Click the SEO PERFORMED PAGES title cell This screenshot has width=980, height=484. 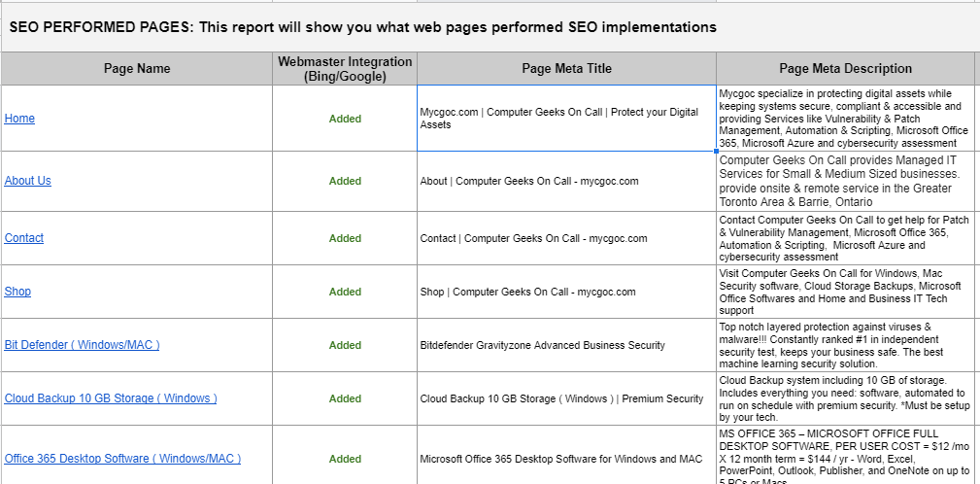[363, 27]
